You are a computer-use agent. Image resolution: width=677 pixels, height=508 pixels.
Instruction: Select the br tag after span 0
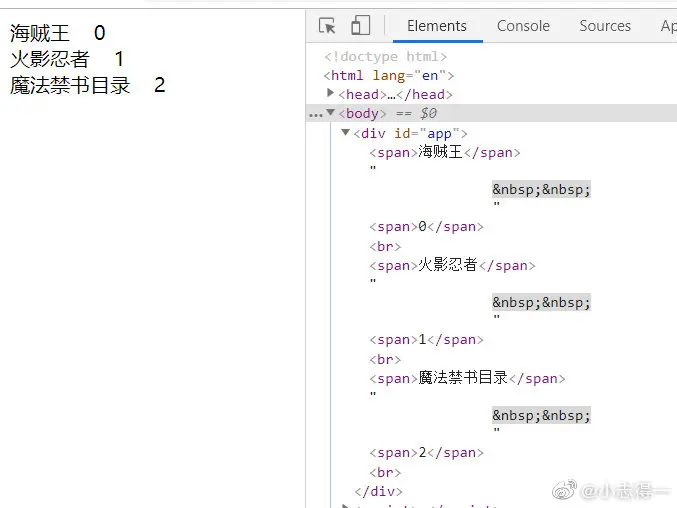[x=385, y=246]
